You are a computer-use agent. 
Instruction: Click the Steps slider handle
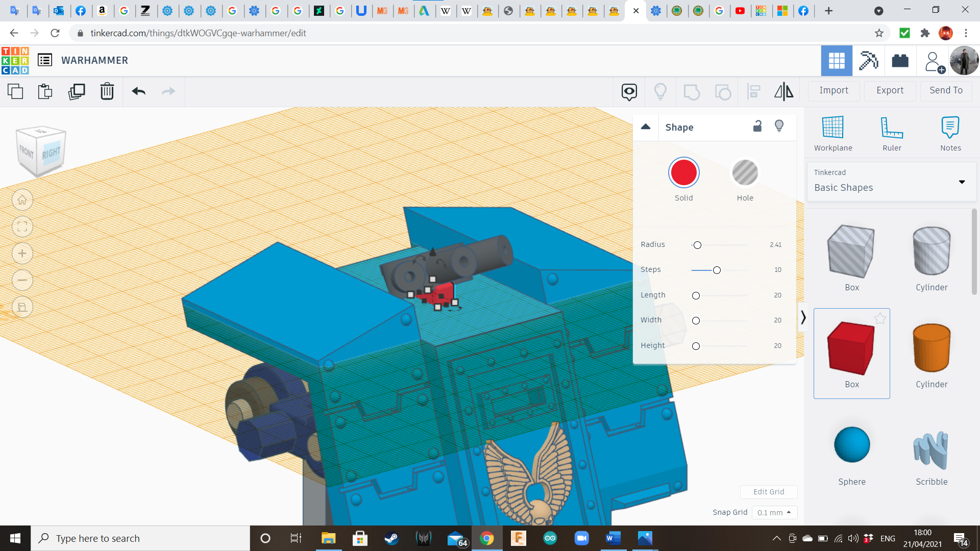[717, 270]
